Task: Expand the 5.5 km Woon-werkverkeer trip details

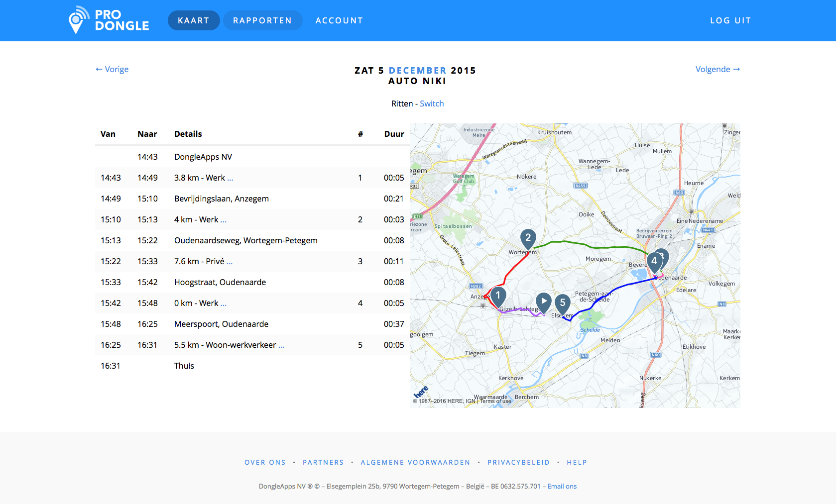Action: 281,345
